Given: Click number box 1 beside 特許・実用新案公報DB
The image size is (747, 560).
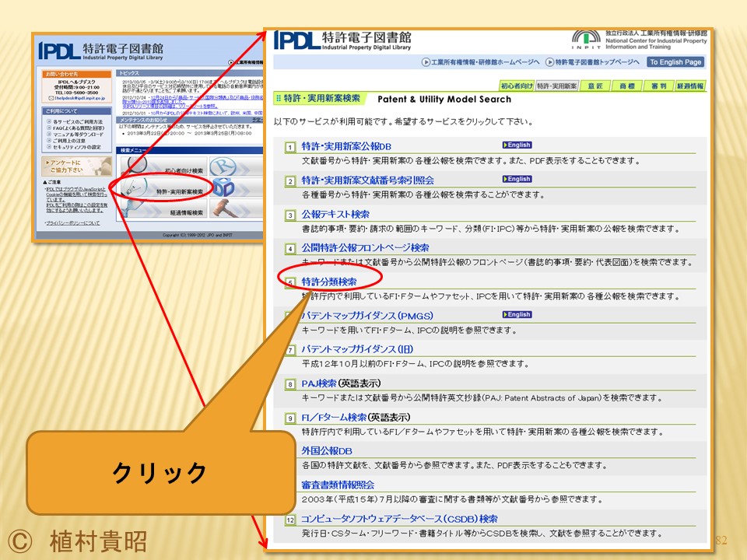Looking at the screenshot, I should point(289,147).
